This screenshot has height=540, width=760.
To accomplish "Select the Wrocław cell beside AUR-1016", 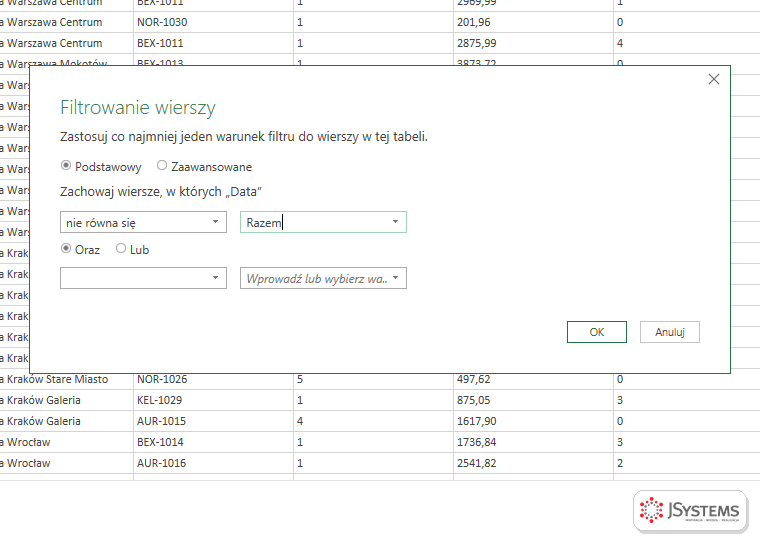I will (66, 463).
